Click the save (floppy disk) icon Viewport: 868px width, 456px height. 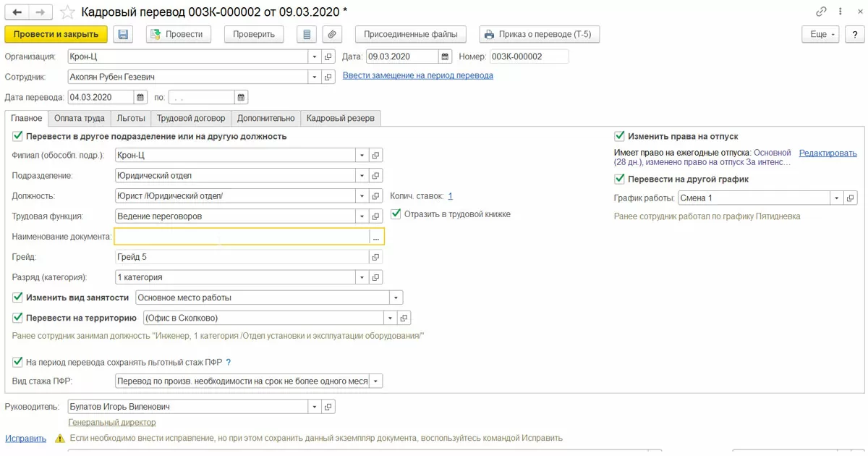click(x=123, y=34)
